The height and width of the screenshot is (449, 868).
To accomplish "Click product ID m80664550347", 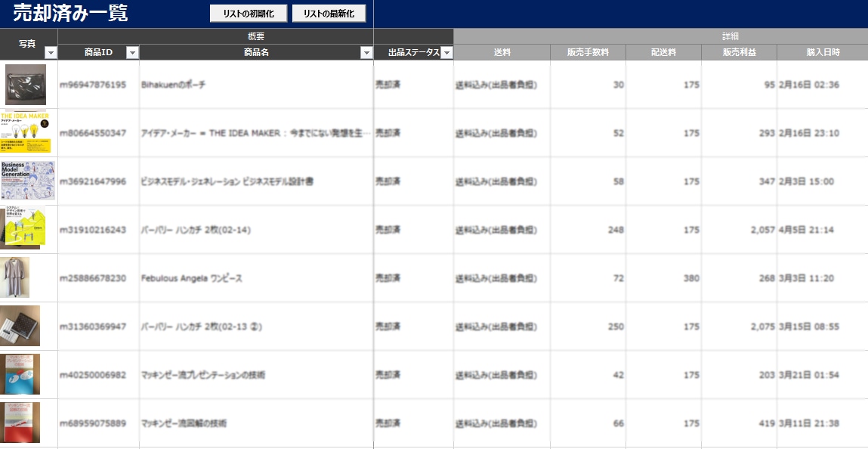I will 93,133.
